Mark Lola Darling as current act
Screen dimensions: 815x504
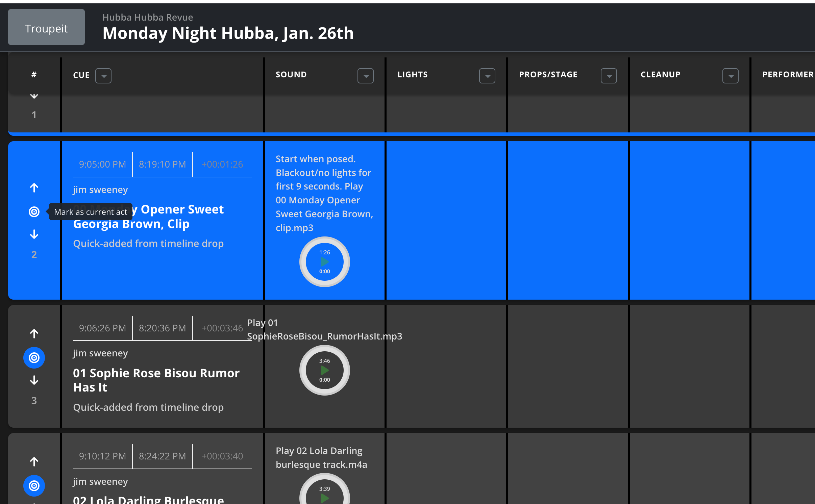point(34,486)
